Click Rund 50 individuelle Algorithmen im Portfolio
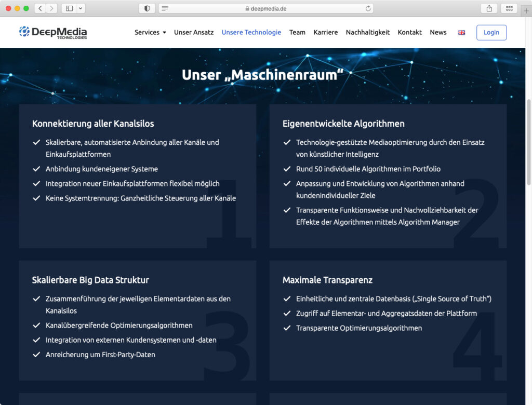This screenshot has height=405, width=532. [368, 169]
